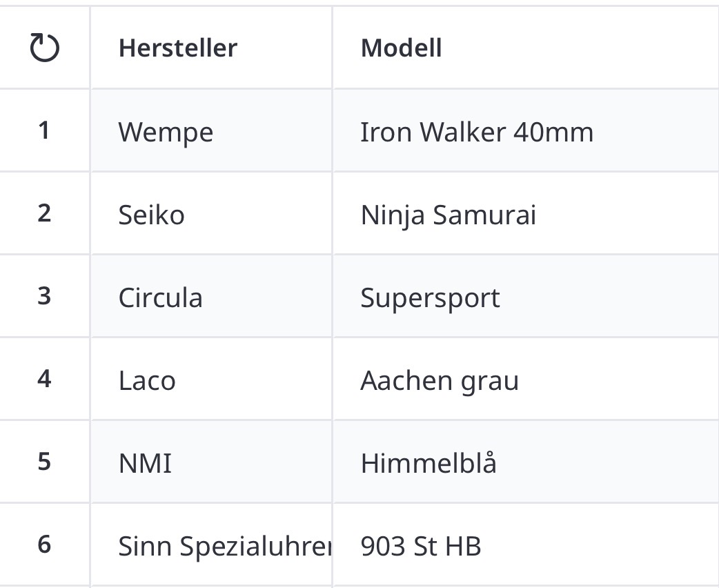Sort by the Hersteller column header
The width and height of the screenshot is (719, 588).
tap(178, 48)
